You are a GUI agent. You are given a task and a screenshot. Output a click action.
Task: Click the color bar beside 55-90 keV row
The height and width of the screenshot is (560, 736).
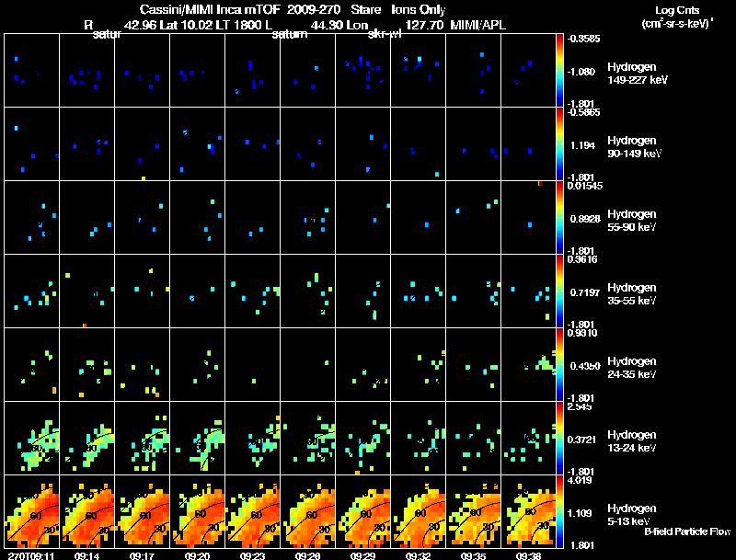559,218
